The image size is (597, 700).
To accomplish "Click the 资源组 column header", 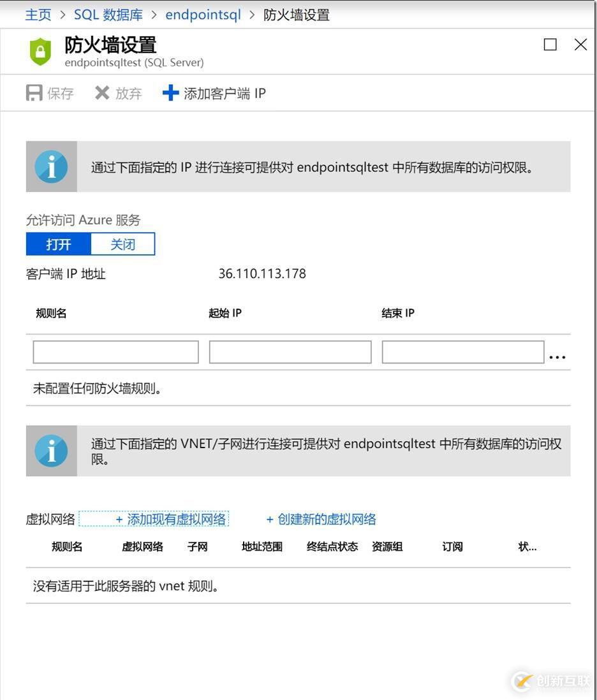I will (x=387, y=546).
